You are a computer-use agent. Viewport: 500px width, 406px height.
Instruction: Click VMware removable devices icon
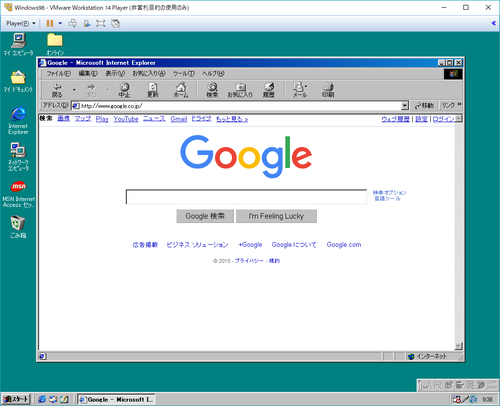[x=87, y=23]
